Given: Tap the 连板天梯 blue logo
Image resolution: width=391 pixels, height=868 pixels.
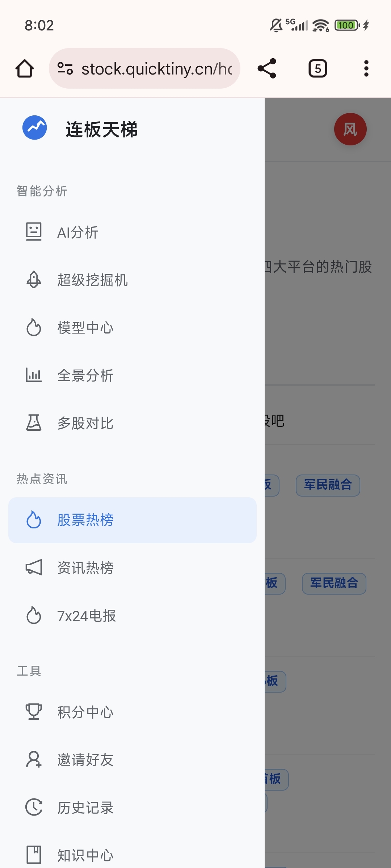Looking at the screenshot, I should (x=35, y=128).
